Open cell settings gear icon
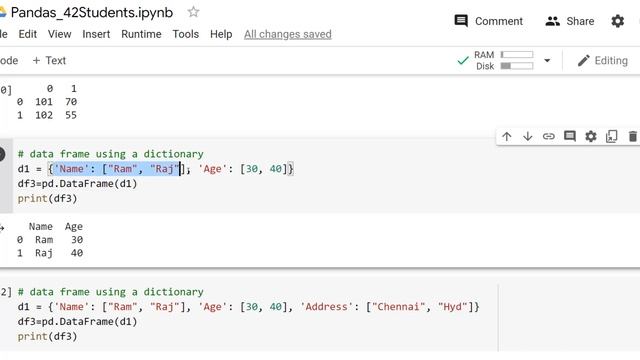 [x=591, y=136]
